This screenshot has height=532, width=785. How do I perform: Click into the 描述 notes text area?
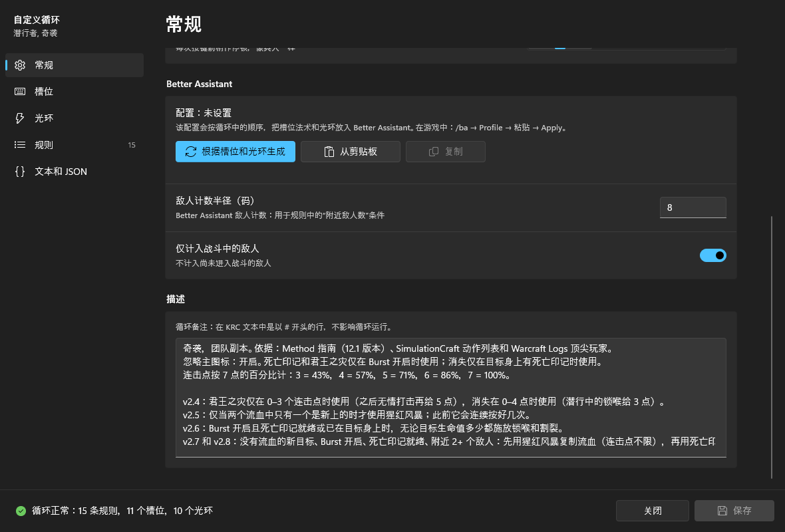tap(450, 398)
